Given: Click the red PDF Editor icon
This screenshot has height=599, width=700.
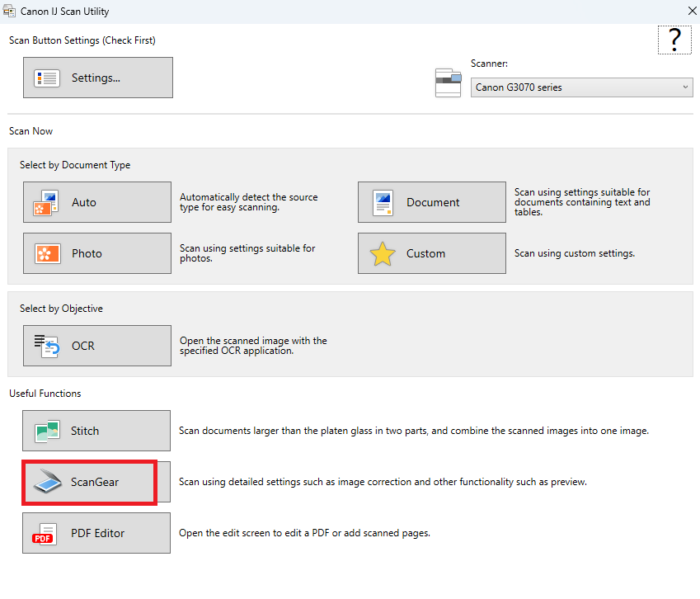Looking at the screenshot, I should click(45, 534).
